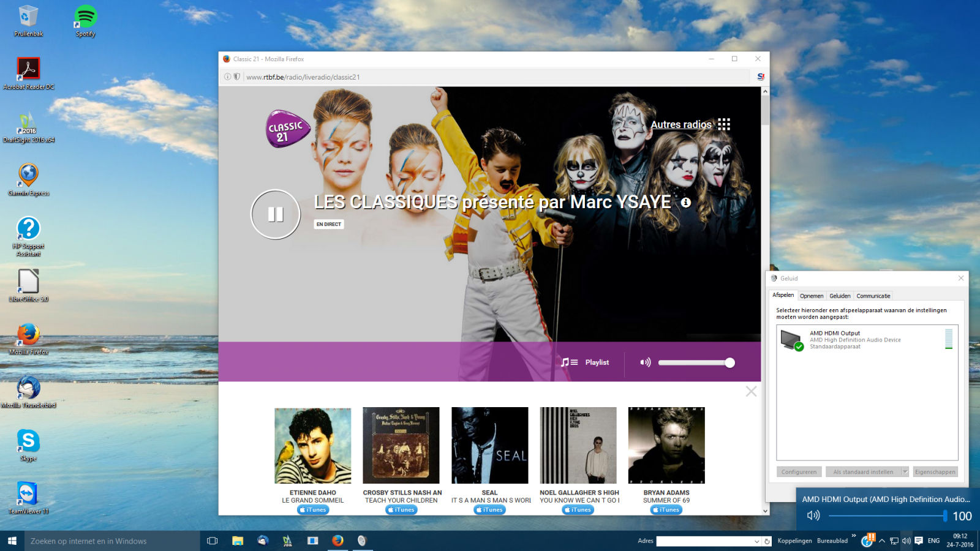Mute the AMD HDMI Output speaker icon
The image size is (980, 551).
click(x=813, y=515)
